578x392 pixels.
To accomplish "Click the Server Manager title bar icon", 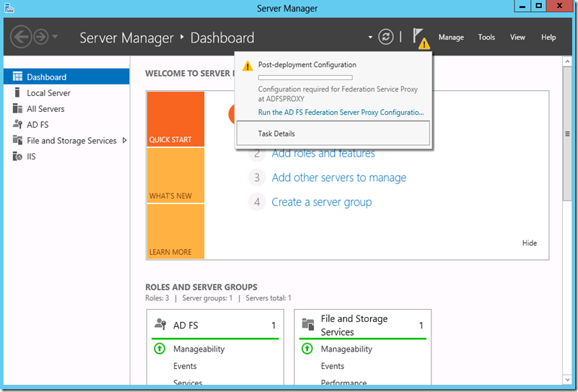I will 9,8.
